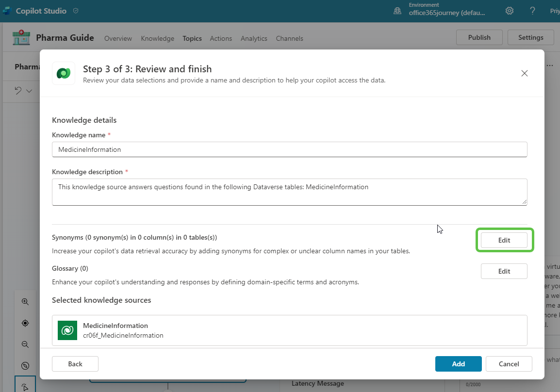Expand the chevron next to undo
The image size is (560, 392).
pyautogui.click(x=29, y=91)
